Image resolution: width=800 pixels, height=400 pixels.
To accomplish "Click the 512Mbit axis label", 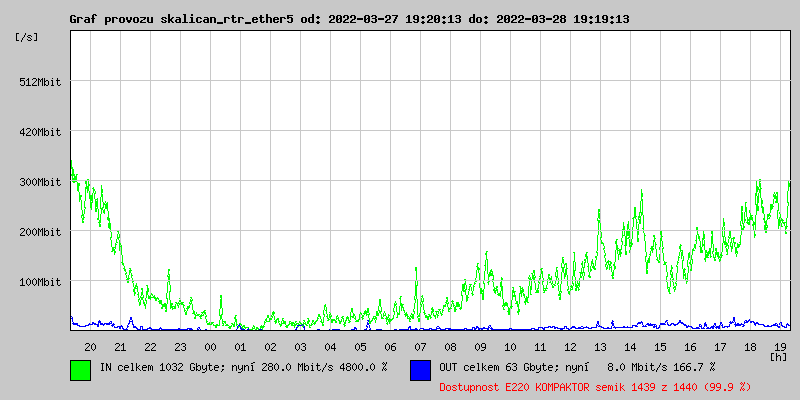I will [x=40, y=82].
